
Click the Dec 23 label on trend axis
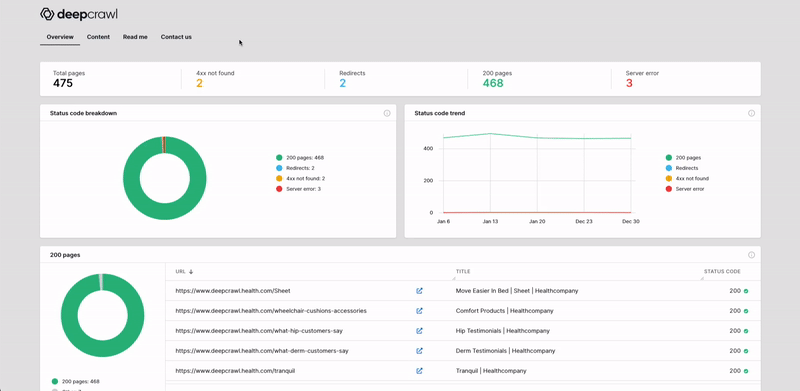pos(584,222)
